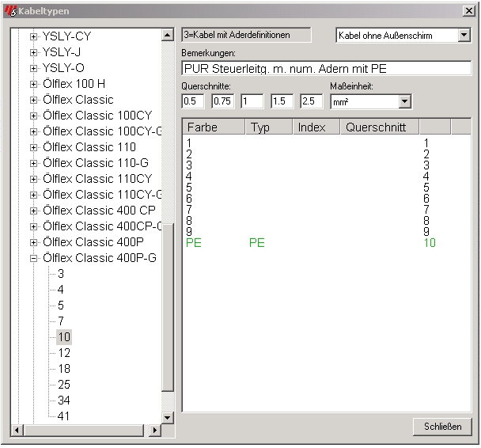Collapse the Ölflex Classic 400P-G node
The height and width of the screenshot is (448, 481).
click(x=33, y=258)
